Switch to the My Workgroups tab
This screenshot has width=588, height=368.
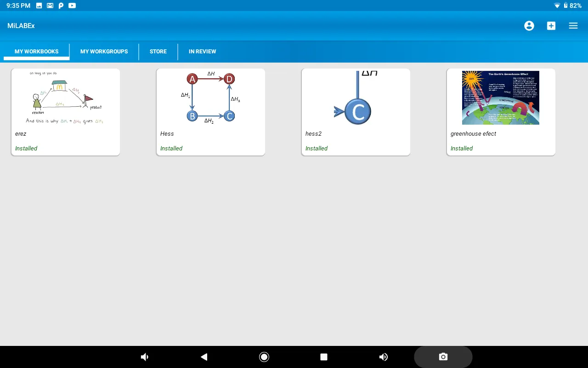pyautogui.click(x=104, y=52)
